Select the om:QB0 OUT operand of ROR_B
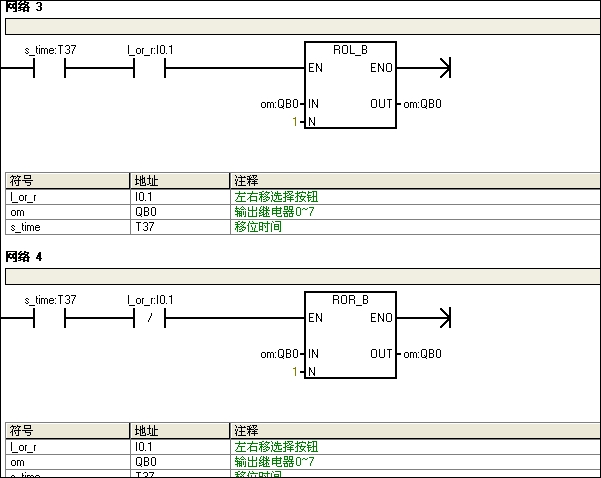This screenshot has height=478, width=601. (x=421, y=353)
